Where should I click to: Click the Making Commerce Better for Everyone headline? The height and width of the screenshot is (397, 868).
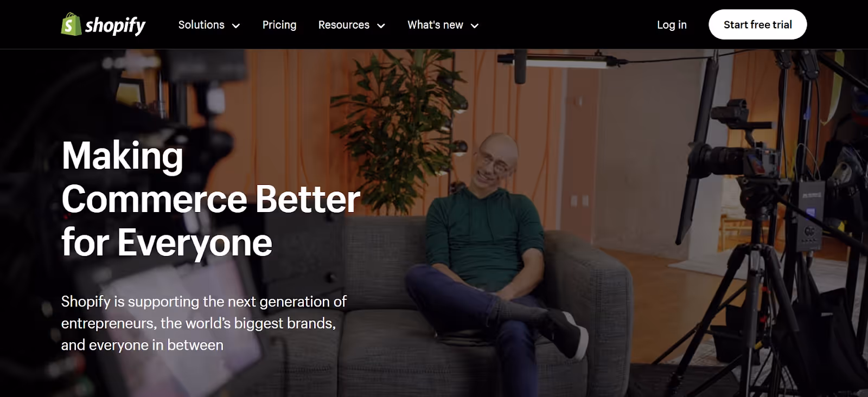point(210,199)
